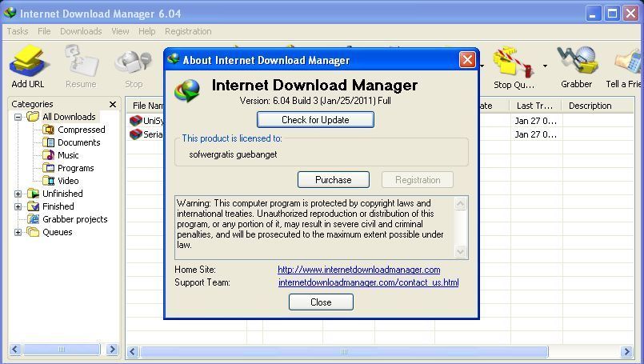
Task: Click the Music category icon
Action: [x=49, y=155]
